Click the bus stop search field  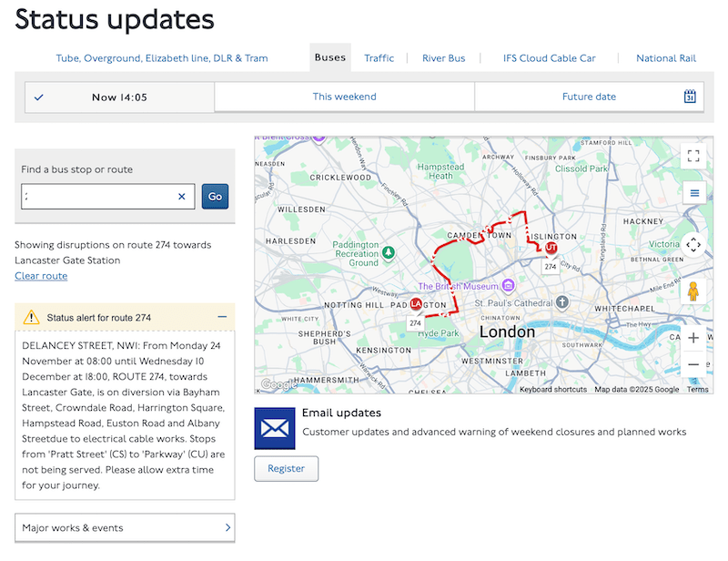tap(98, 197)
